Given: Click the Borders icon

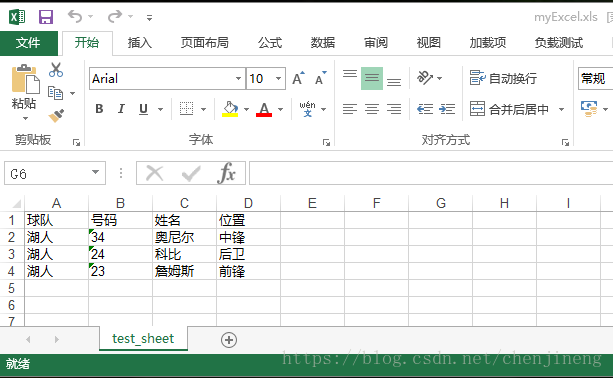Looking at the screenshot, I should tap(186, 109).
